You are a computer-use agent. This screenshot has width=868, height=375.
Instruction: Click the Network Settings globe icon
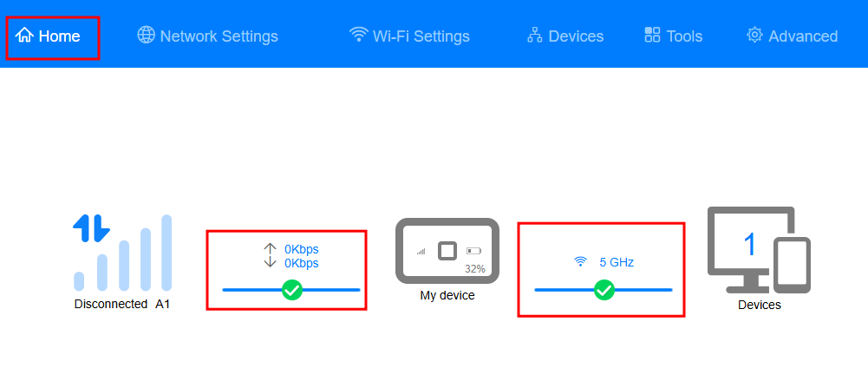pyautogui.click(x=147, y=35)
